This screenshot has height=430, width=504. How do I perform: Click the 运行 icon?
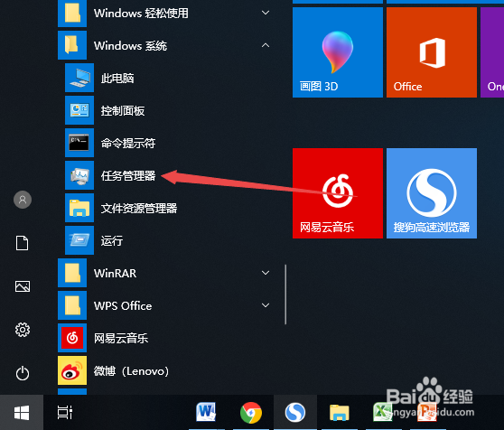[x=79, y=240]
